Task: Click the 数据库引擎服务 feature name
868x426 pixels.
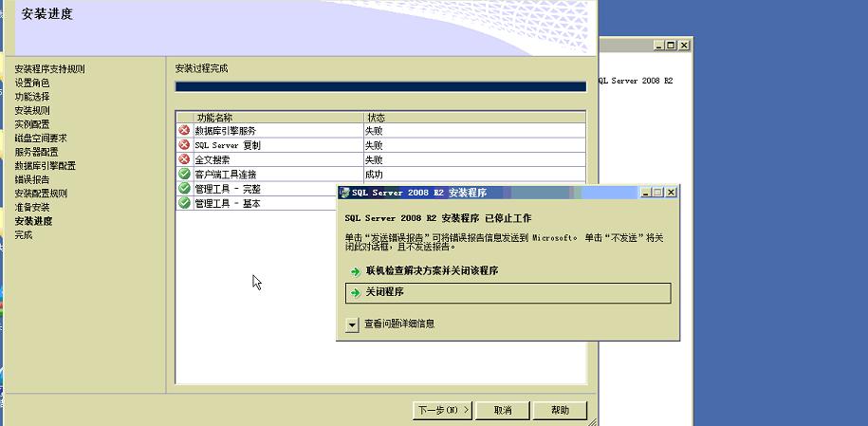Action: tap(226, 131)
